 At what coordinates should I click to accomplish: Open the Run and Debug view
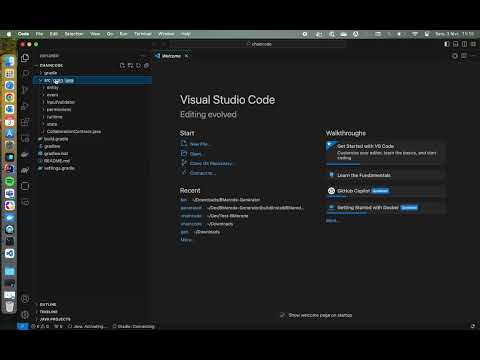click(25, 106)
